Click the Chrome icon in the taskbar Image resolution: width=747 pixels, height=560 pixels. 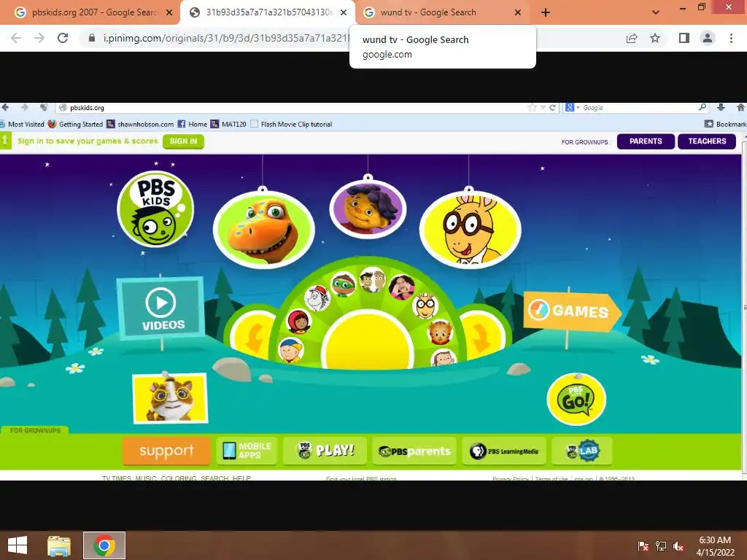(104, 545)
